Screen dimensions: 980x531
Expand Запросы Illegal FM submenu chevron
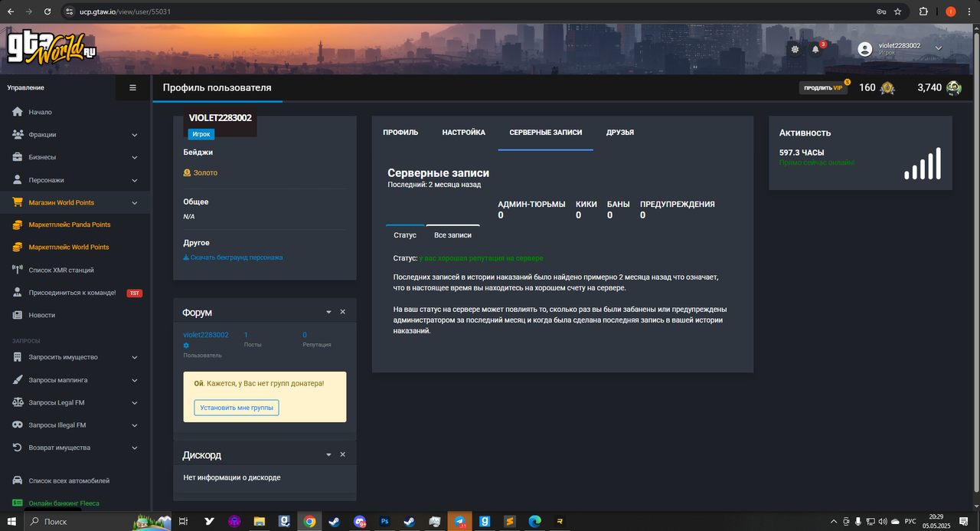135,425
